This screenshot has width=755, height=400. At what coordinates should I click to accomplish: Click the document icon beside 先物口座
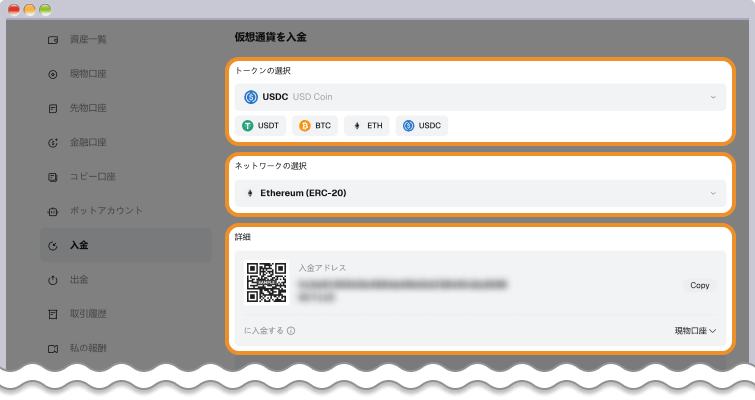point(53,109)
